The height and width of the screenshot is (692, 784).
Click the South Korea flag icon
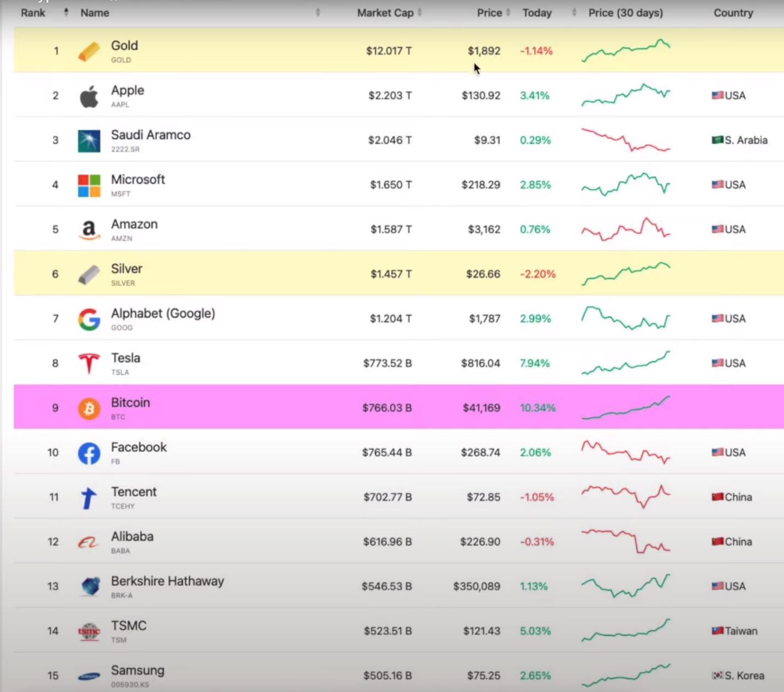coord(717,675)
